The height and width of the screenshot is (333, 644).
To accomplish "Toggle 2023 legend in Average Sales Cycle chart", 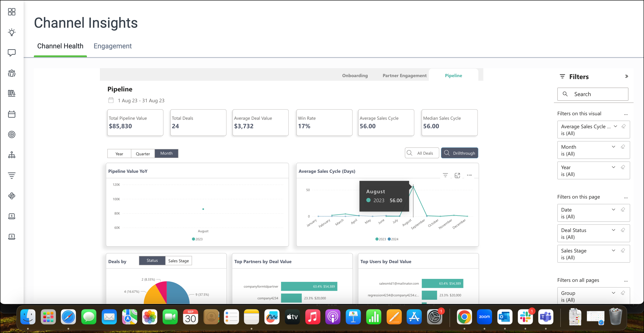I will [x=381, y=239].
